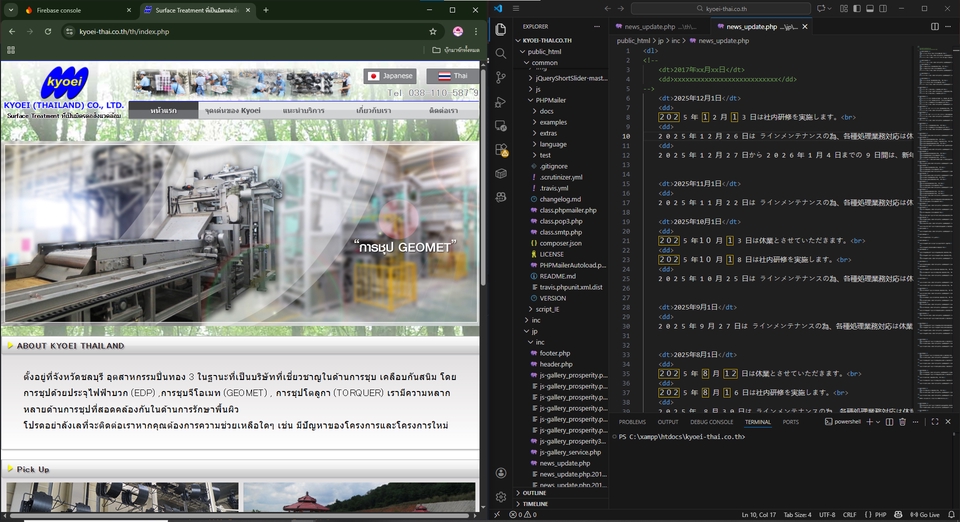Click the VS Code hamburger menu icon

pyautogui.click(x=516, y=9)
